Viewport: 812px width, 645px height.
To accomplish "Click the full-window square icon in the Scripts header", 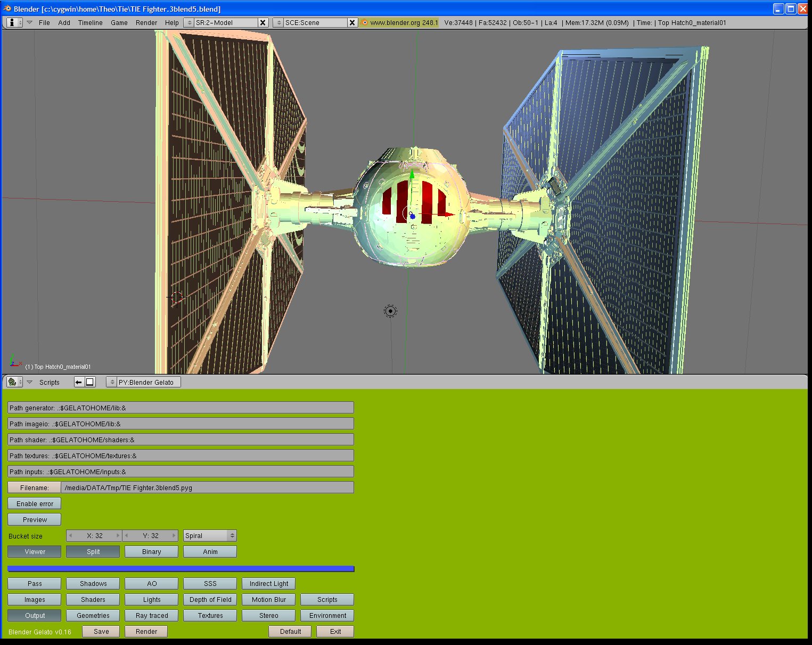I will pyautogui.click(x=90, y=382).
